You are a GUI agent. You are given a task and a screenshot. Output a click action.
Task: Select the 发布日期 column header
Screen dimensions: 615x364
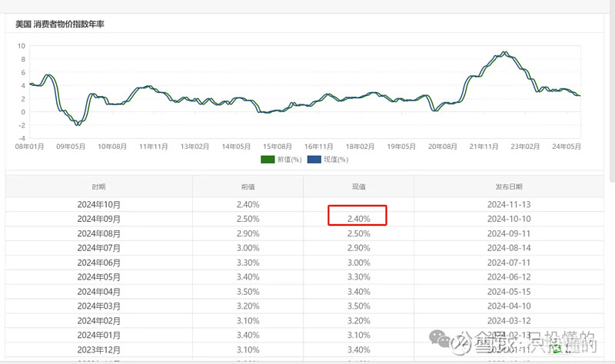pyautogui.click(x=509, y=187)
